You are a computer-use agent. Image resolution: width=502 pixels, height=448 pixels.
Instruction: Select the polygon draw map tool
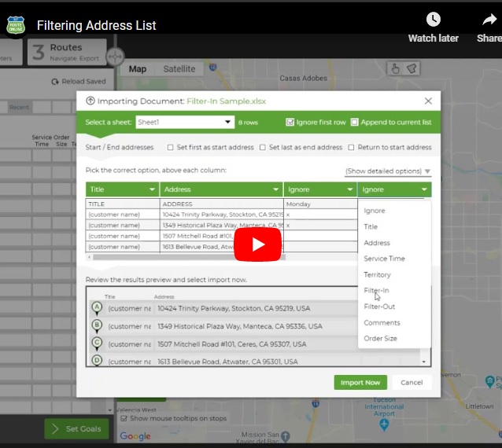412,68
